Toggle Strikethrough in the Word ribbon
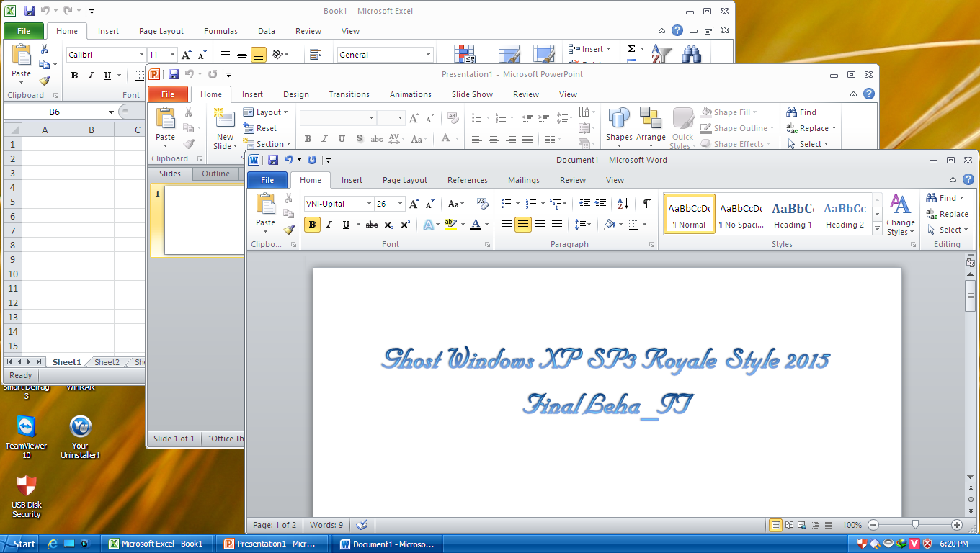Image resolution: width=980 pixels, height=553 pixels. pyautogui.click(x=372, y=225)
